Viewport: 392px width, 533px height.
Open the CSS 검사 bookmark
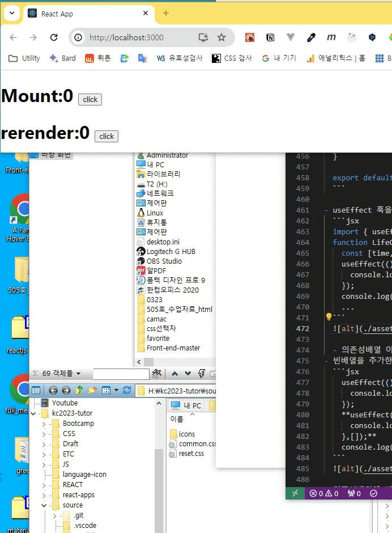tap(232, 58)
